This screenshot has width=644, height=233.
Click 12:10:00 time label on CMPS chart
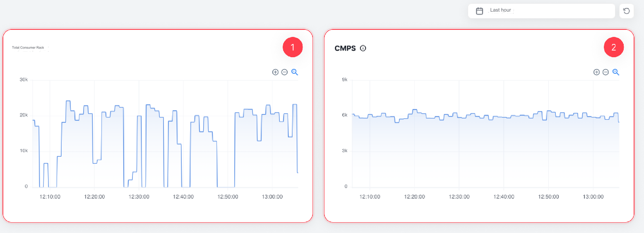(370, 197)
